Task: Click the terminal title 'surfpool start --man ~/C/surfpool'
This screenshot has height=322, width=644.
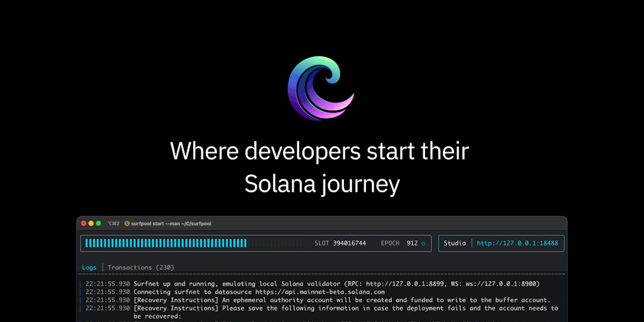Action: [171, 223]
